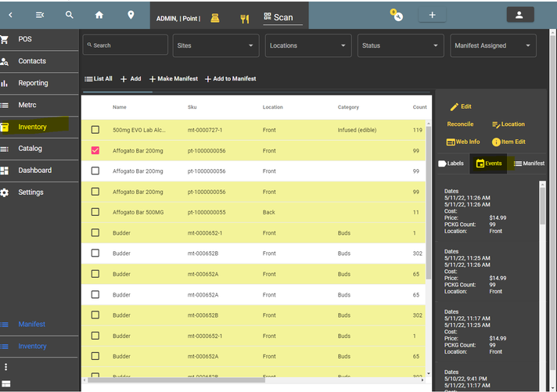557x392 pixels.
Task: Click the Contacts person icon
Action: (x=4, y=62)
